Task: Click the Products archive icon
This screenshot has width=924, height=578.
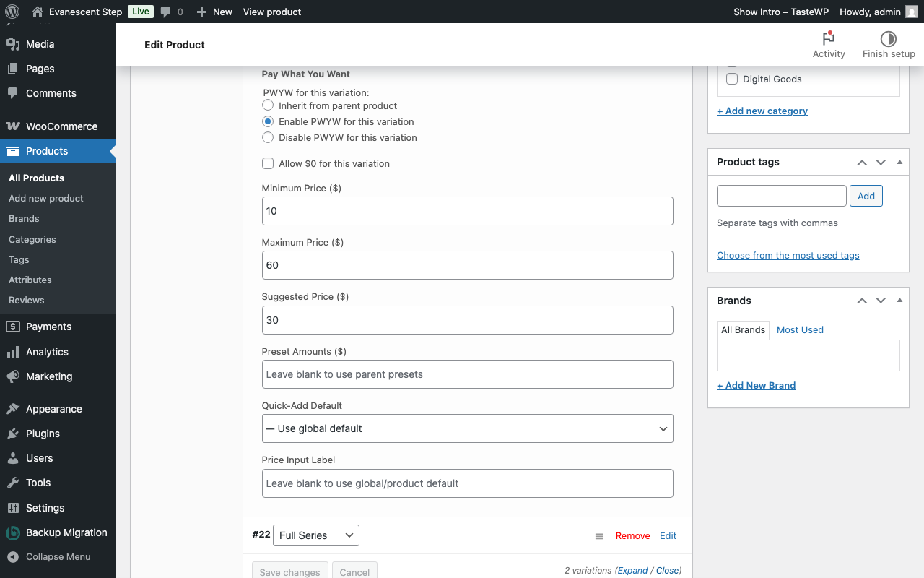Action: pyautogui.click(x=13, y=151)
